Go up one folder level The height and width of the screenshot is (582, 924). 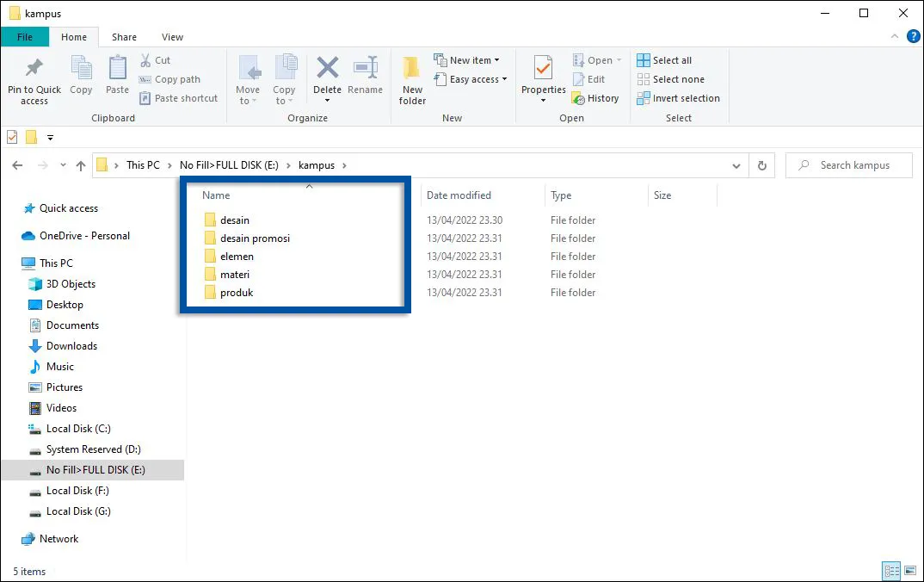[81, 165]
